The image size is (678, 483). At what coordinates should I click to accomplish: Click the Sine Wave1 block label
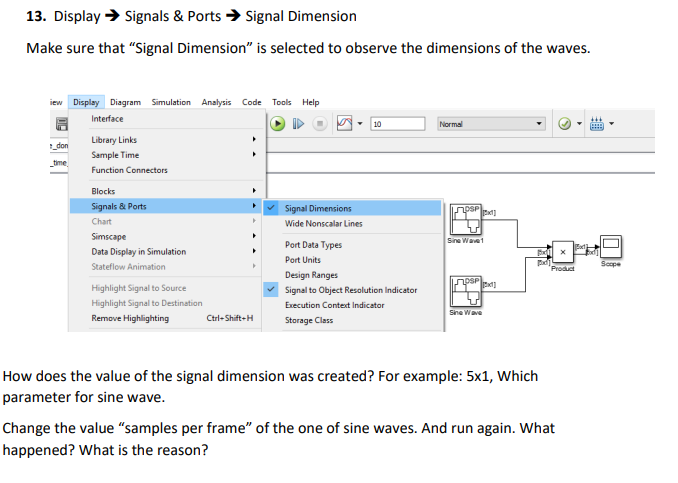(466, 240)
